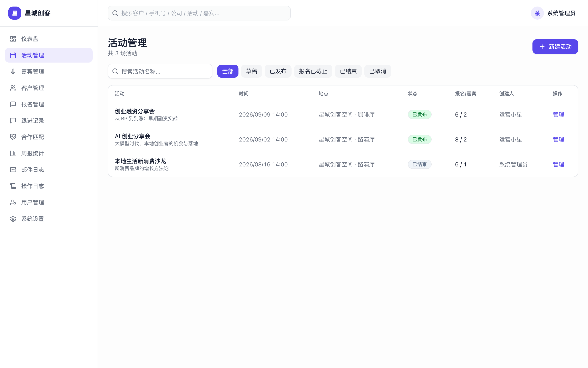Image resolution: width=588 pixels, height=368 pixels.
Task: Manage 创业融资分享会 activity
Action: point(558,114)
